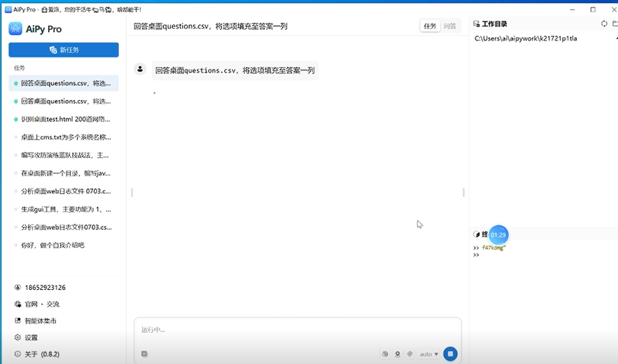Click the globe icon beside auto dropdown

[385, 354]
